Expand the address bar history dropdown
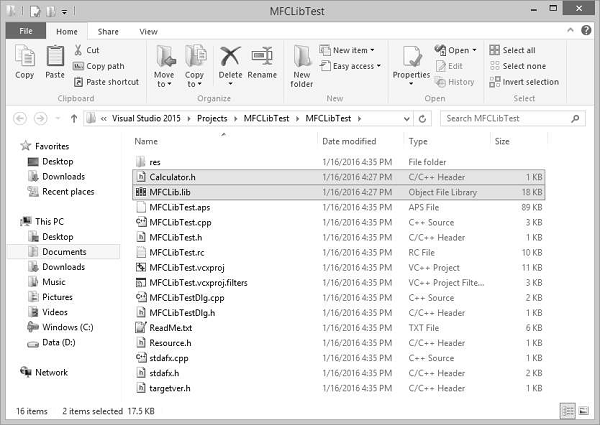 click(x=406, y=119)
